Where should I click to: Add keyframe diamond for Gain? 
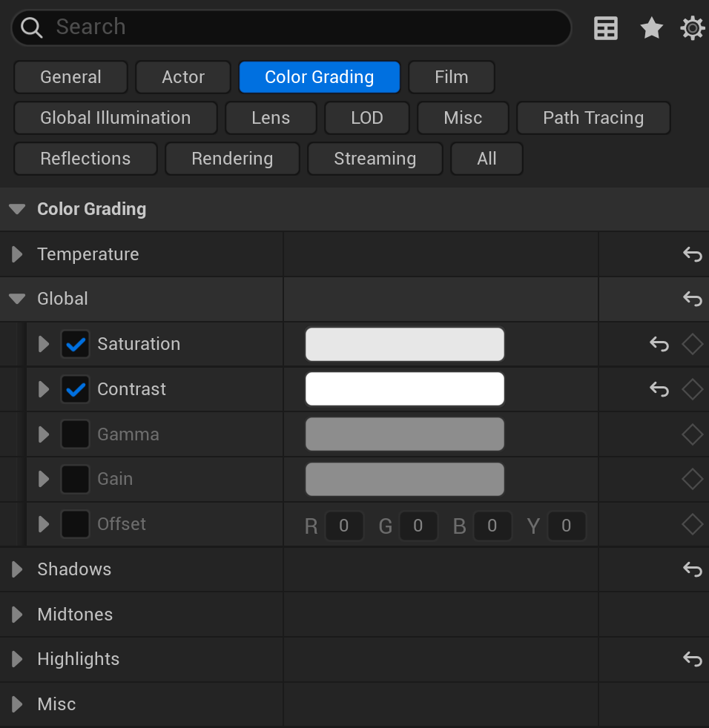(692, 479)
